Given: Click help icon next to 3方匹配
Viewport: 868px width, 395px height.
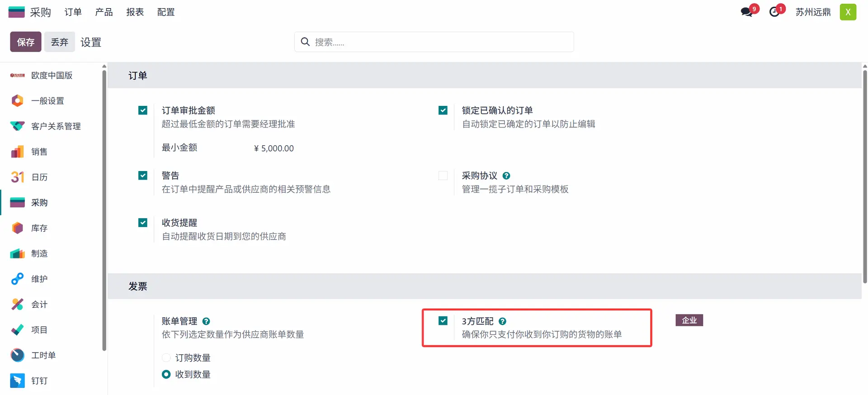Looking at the screenshot, I should point(502,321).
